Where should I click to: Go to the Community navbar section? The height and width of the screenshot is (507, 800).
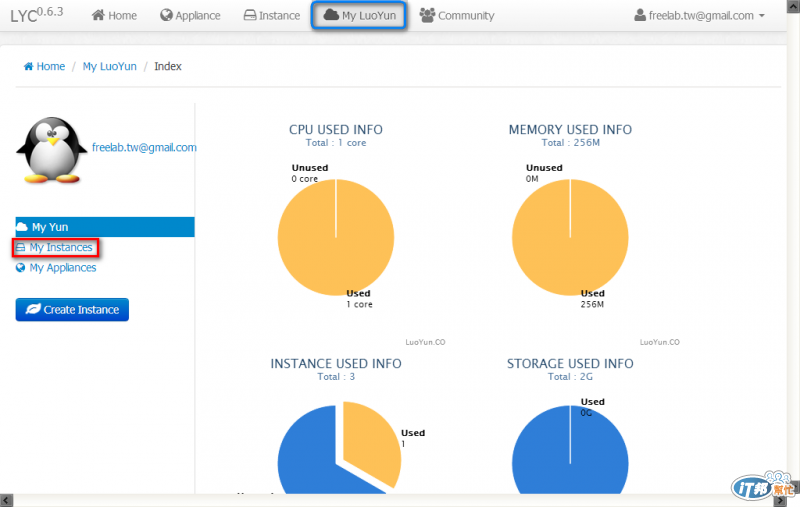click(457, 15)
